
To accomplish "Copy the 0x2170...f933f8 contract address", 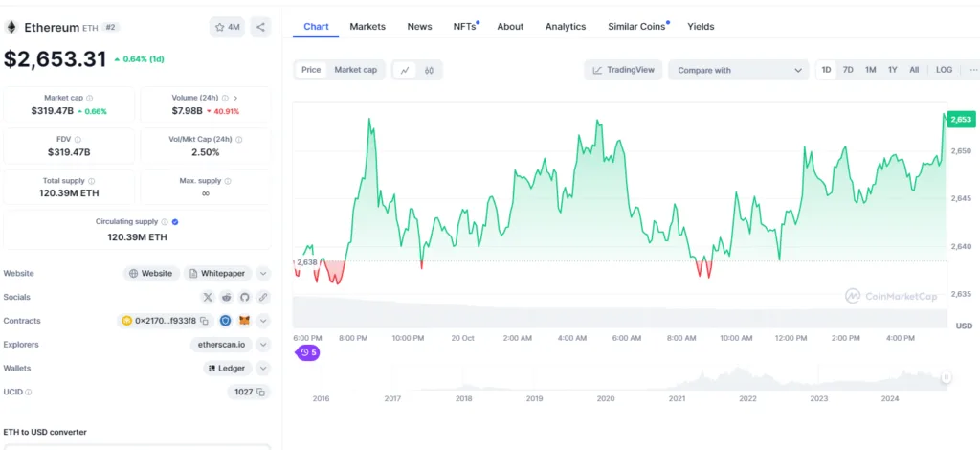I will click(x=204, y=321).
